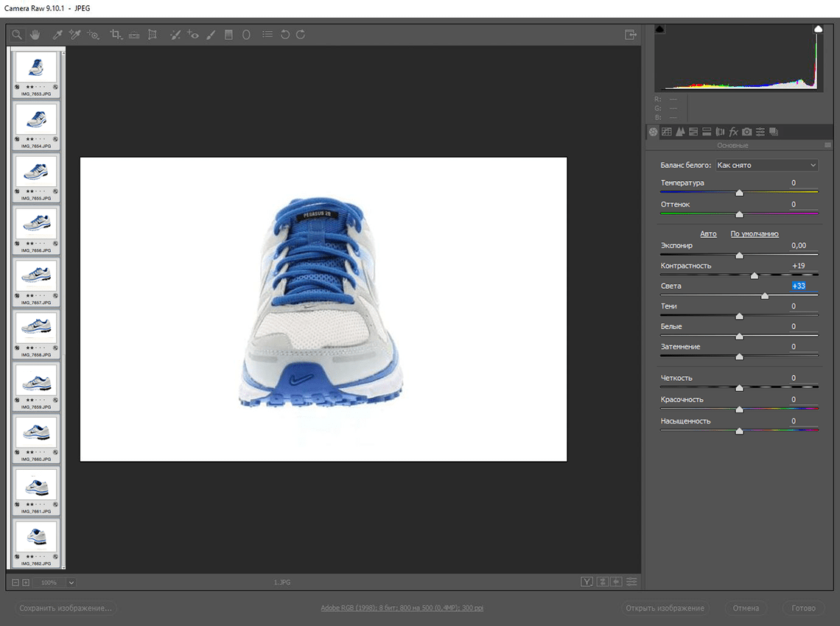840x626 pixels.
Task: Click the Авто link
Action: [x=708, y=233]
